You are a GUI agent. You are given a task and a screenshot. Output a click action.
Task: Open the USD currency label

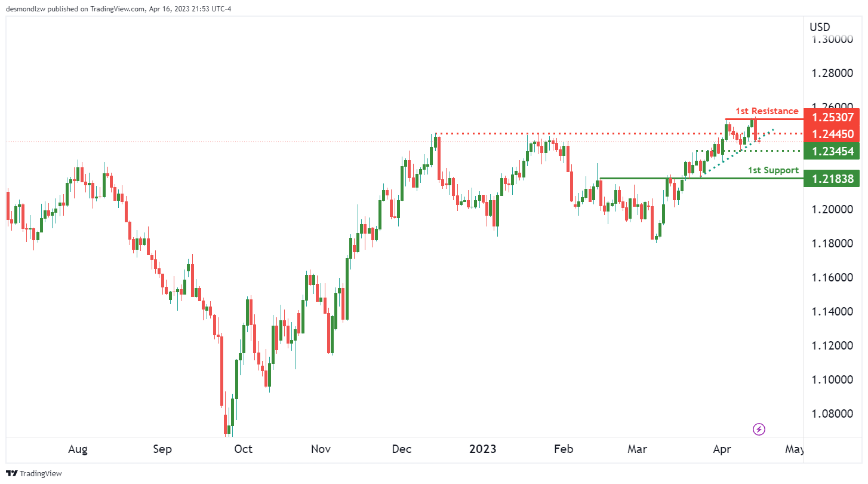point(820,27)
